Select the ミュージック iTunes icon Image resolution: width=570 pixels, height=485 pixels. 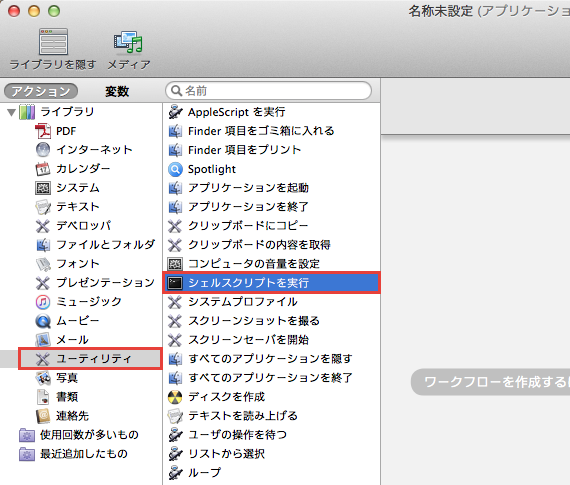click(43, 302)
